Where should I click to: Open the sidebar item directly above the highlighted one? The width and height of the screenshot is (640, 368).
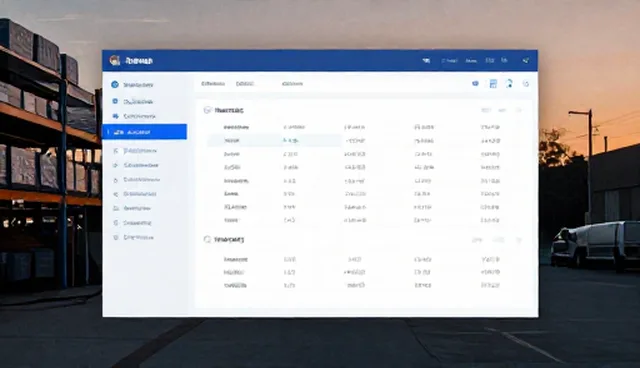click(x=134, y=116)
